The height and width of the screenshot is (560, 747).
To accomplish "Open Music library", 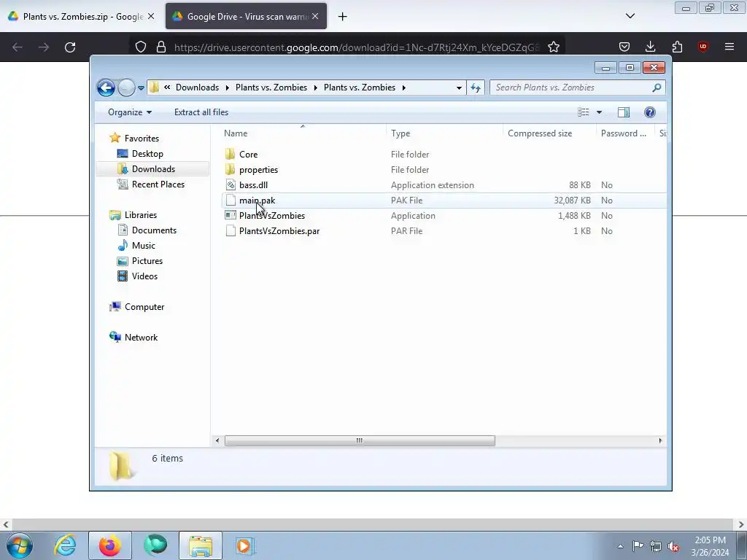I will 143,245.
